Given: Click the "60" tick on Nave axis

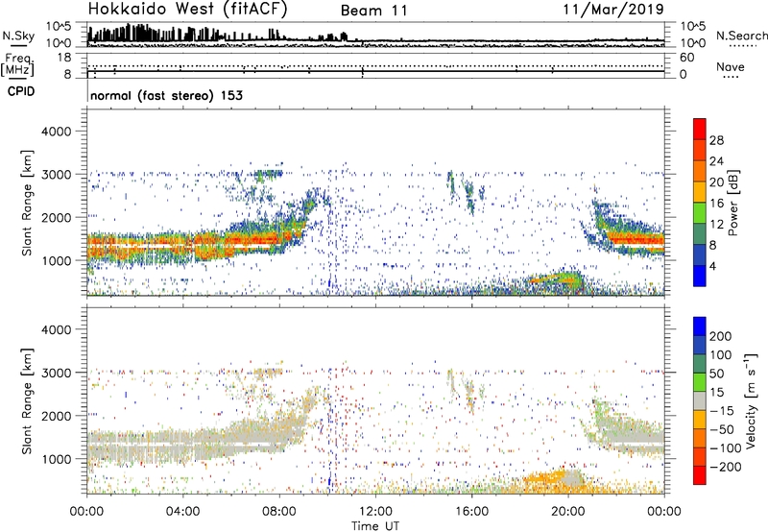Looking at the screenshot, I should pyautogui.click(x=686, y=58).
